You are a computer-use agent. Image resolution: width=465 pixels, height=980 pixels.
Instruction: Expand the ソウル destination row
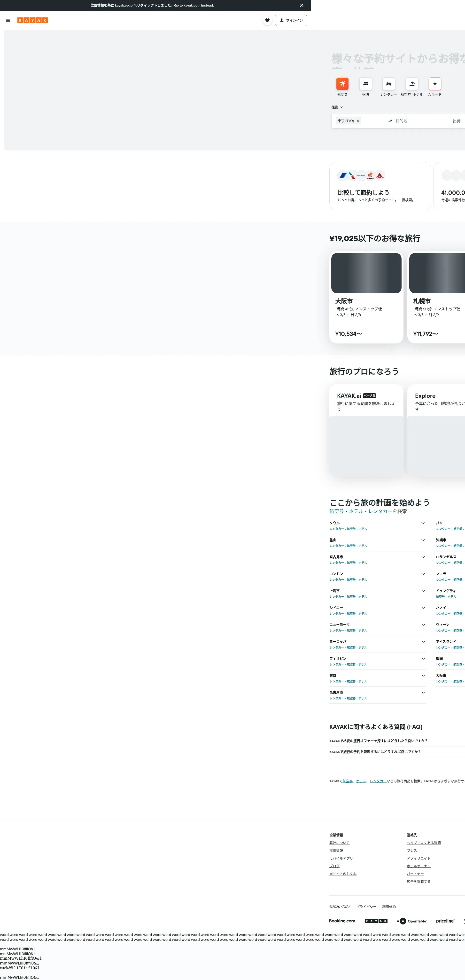tap(423, 523)
